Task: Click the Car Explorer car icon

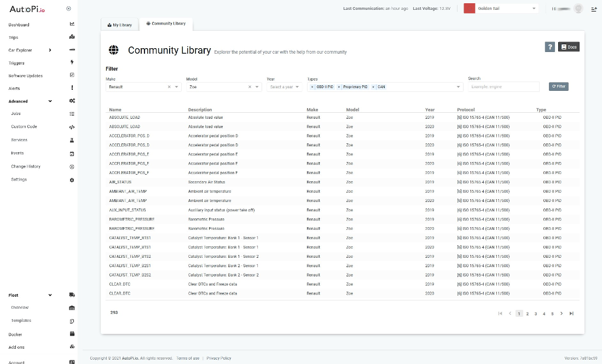Action: tap(72, 50)
